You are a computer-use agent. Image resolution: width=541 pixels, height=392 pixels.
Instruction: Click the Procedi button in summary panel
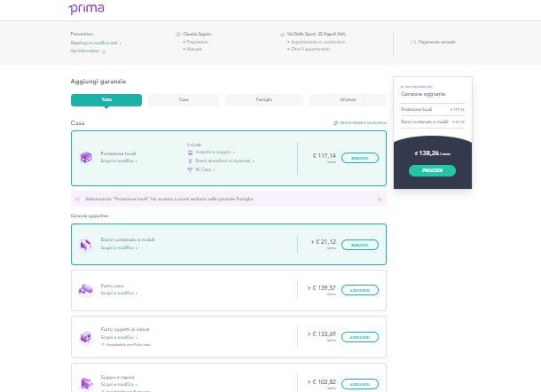(432, 170)
